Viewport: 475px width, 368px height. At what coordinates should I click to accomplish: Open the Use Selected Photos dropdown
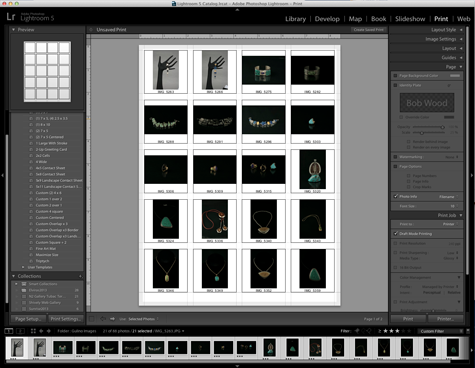tap(143, 319)
